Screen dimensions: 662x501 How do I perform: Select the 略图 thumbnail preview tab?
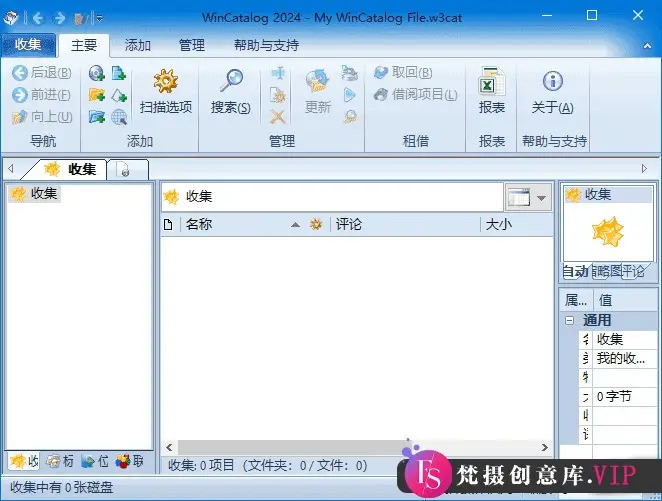606,271
